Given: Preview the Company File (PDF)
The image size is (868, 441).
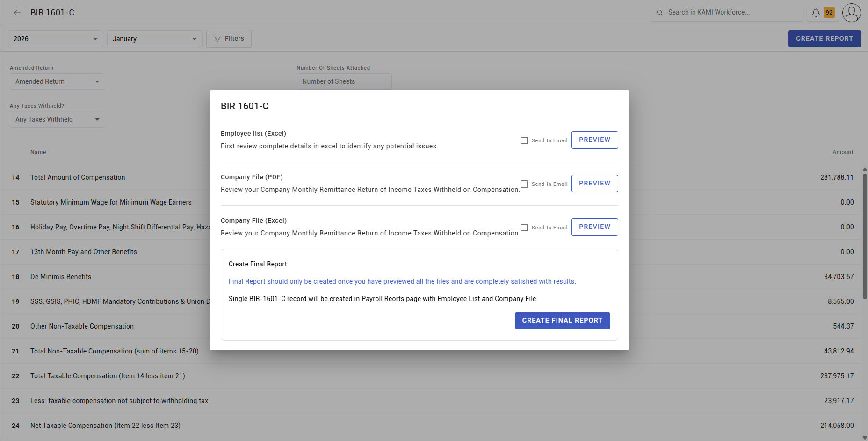Looking at the screenshot, I should tap(594, 184).
